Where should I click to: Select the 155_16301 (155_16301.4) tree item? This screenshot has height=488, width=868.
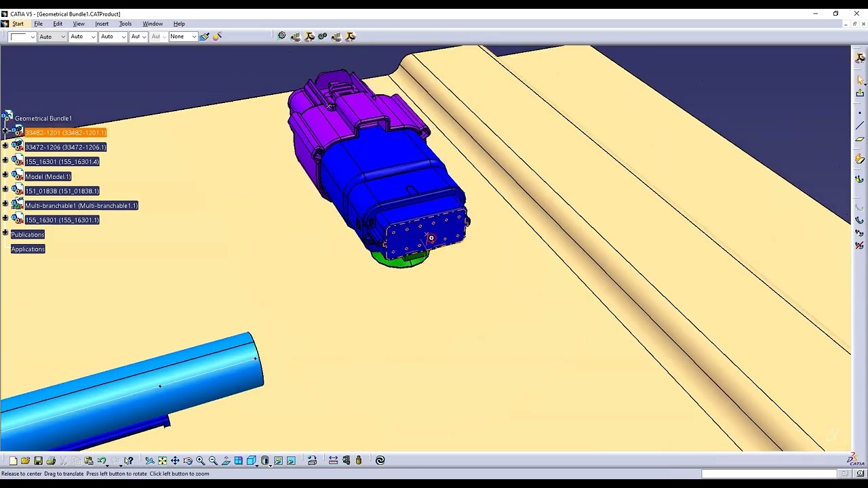tap(62, 162)
